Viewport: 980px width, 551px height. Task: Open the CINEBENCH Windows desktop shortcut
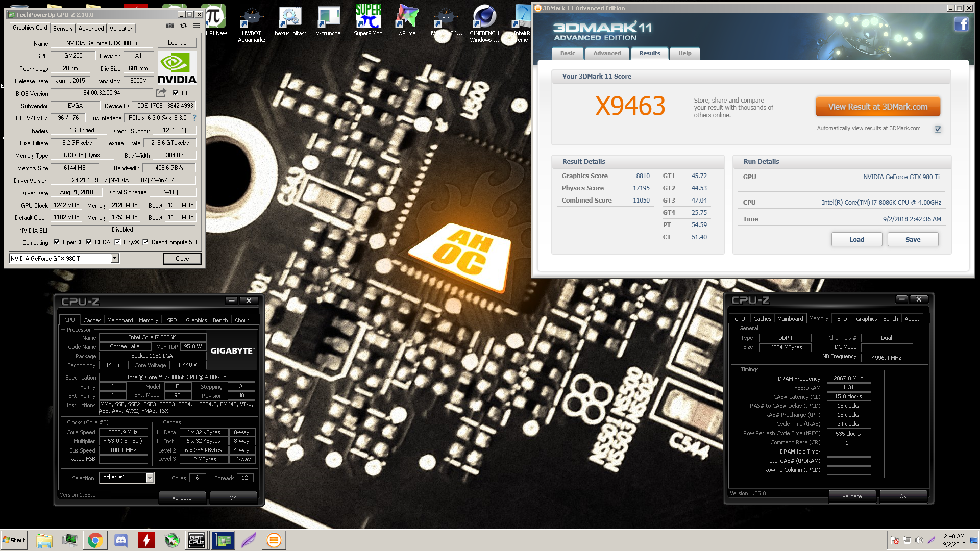pyautogui.click(x=484, y=23)
